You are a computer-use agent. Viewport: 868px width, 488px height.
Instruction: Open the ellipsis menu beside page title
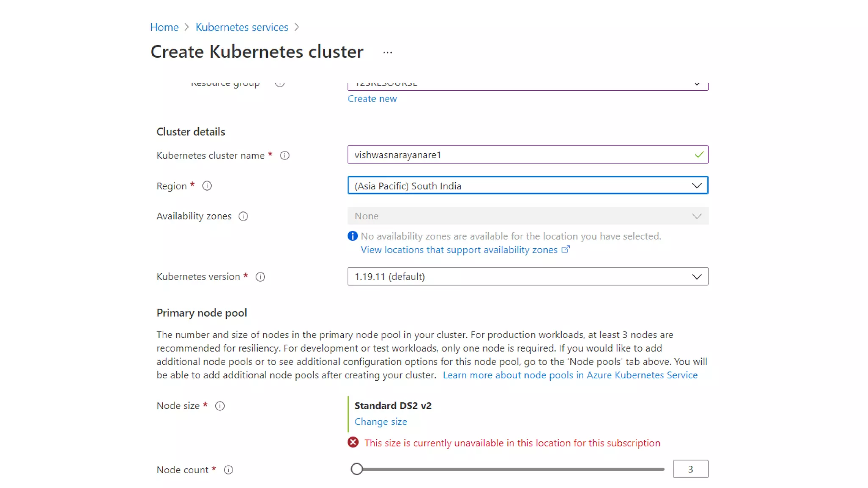click(x=387, y=53)
